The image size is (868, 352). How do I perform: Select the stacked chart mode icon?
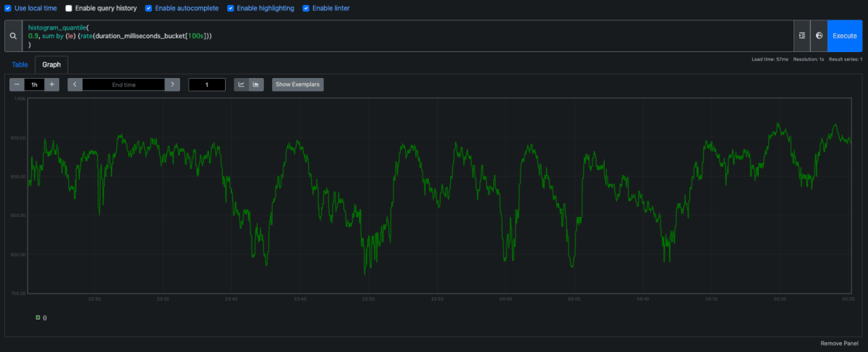pos(256,85)
